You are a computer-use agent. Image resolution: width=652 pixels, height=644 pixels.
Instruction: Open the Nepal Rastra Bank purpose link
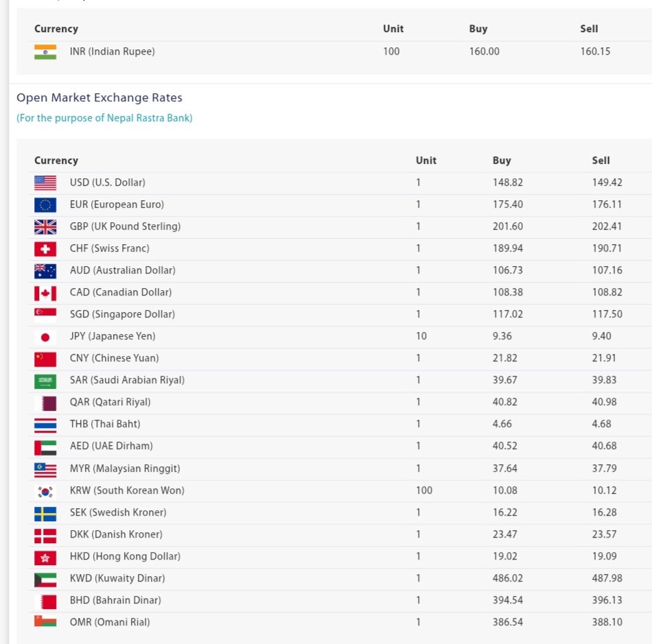104,118
